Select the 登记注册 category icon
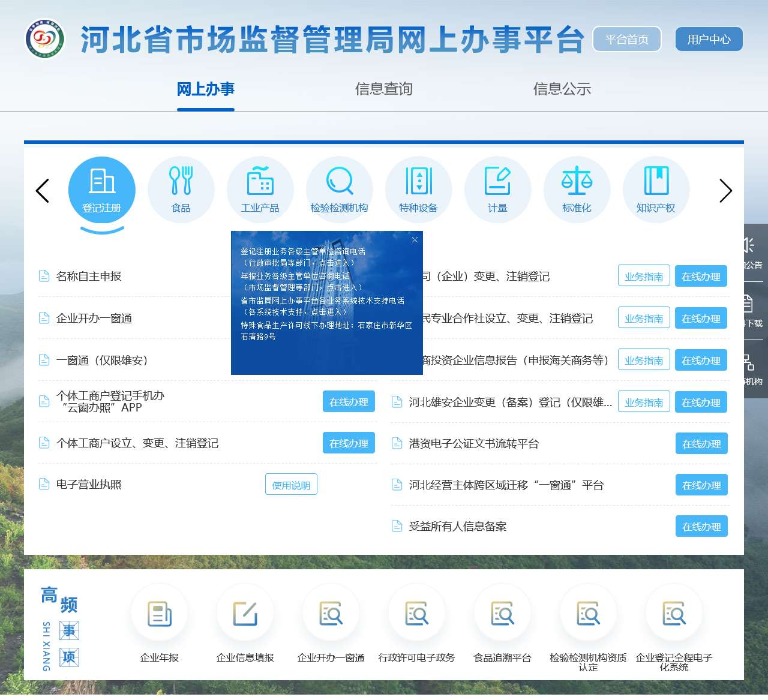The width and height of the screenshot is (768, 700). tap(102, 190)
